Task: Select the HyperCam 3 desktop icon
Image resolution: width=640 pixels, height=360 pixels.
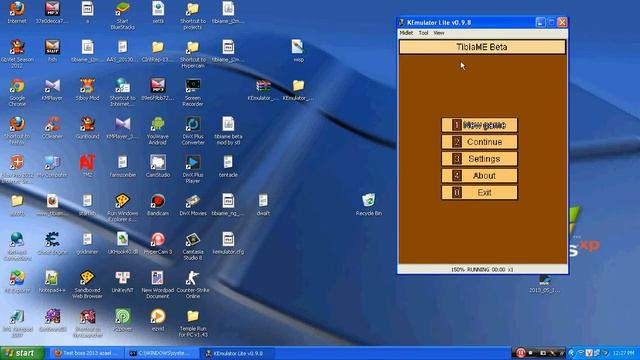Action: click(x=158, y=243)
